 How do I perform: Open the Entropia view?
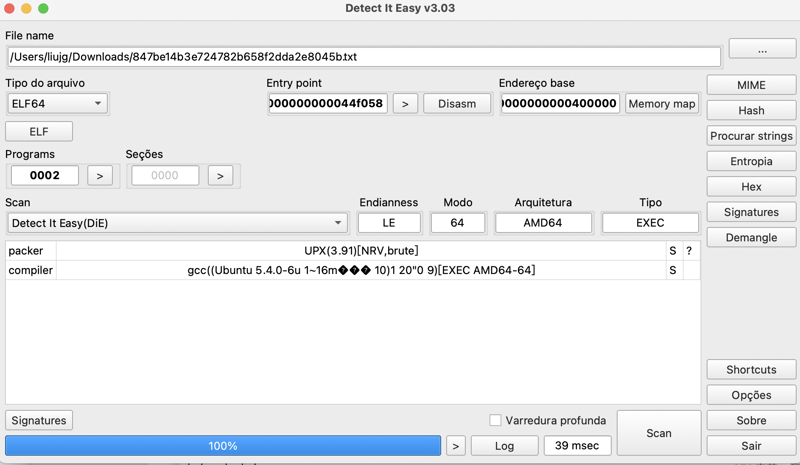coord(751,161)
